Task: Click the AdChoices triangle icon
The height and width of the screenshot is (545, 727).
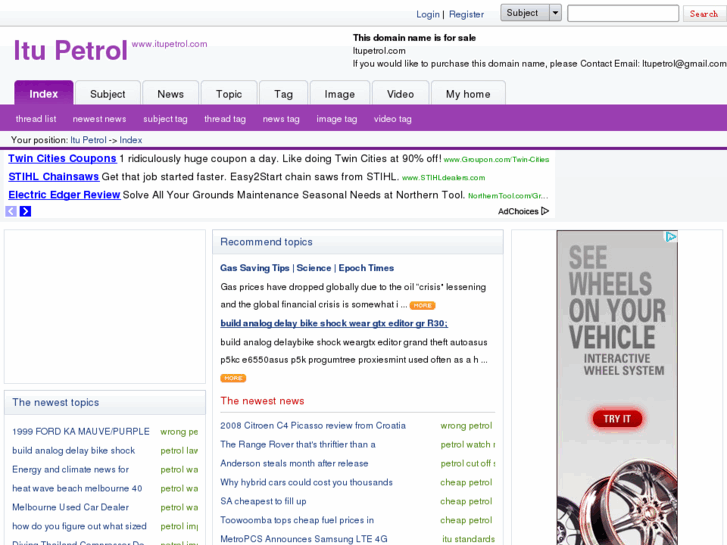Action: (x=545, y=211)
